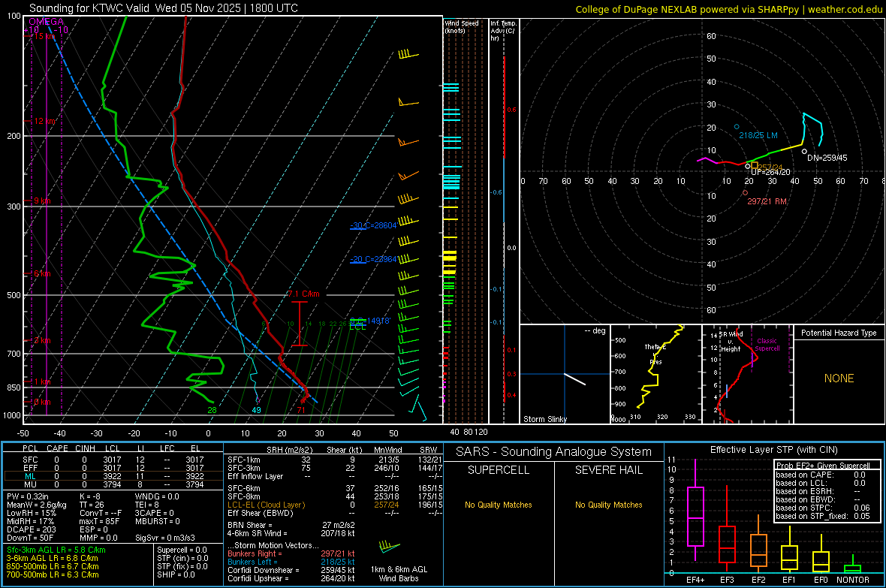Click the 'DN=259/45' hodograph label

[827, 158]
